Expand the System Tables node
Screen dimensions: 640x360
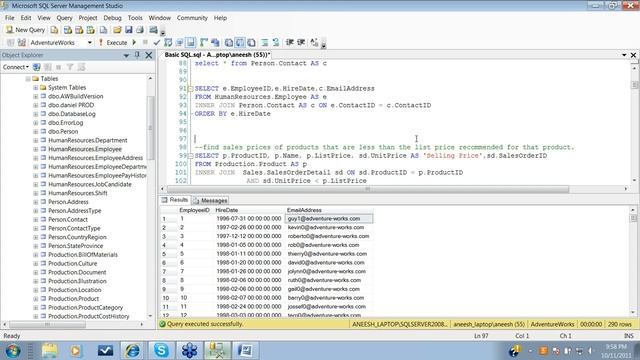36,88
